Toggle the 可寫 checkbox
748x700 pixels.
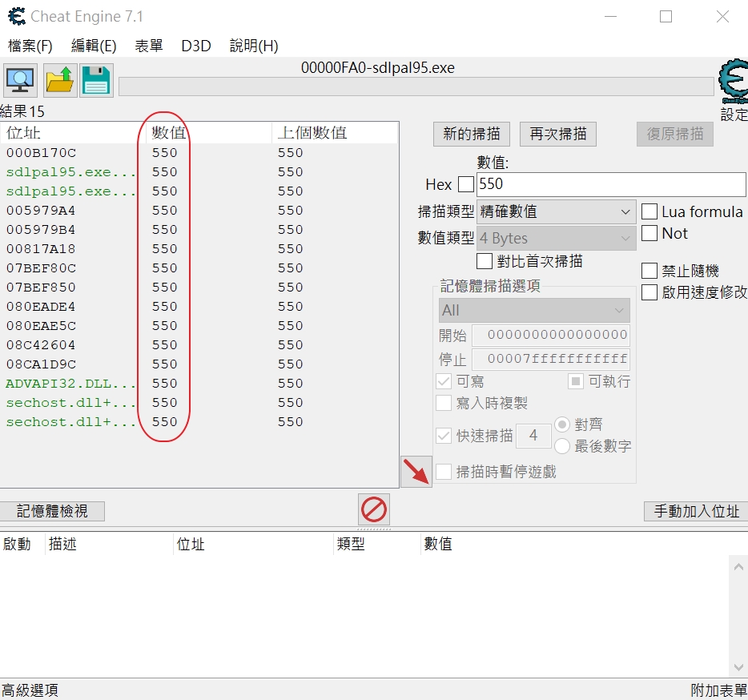point(444,381)
